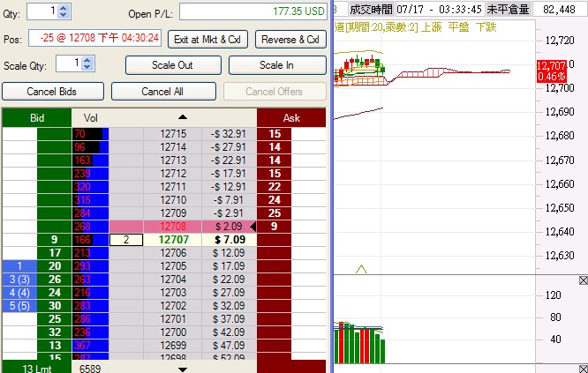This screenshot has height=373, width=588.
Task: Click Reverse & Cxl button
Action: click(290, 40)
